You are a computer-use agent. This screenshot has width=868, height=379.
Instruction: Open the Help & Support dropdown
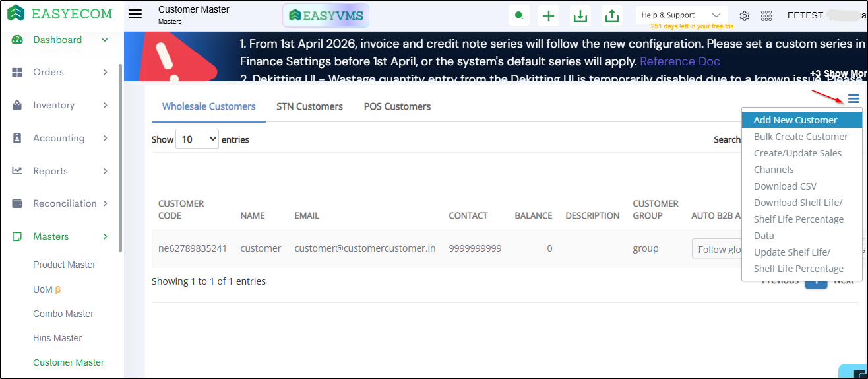(x=681, y=15)
